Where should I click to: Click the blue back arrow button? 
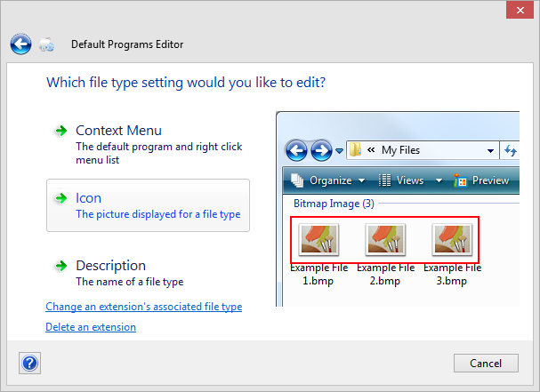coord(20,44)
